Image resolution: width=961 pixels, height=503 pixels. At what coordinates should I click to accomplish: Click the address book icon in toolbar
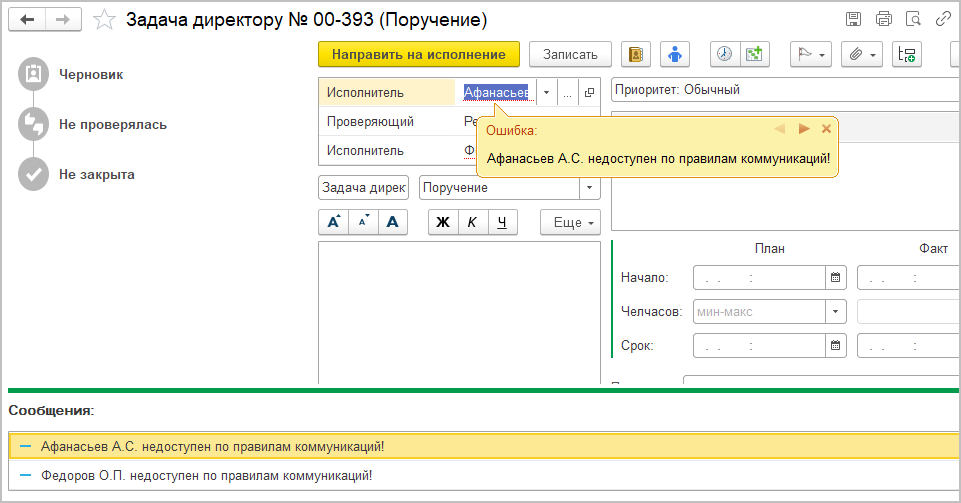click(637, 55)
